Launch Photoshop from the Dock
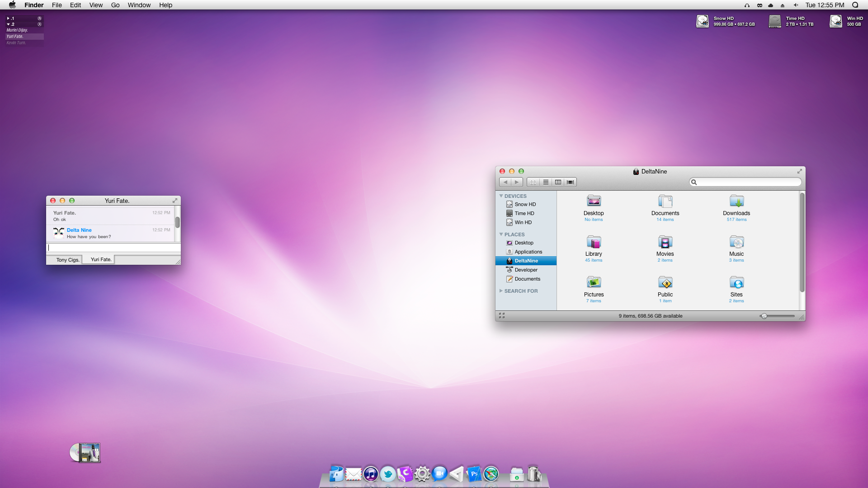Viewport: 868px width, 488px height. click(x=473, y=474)
